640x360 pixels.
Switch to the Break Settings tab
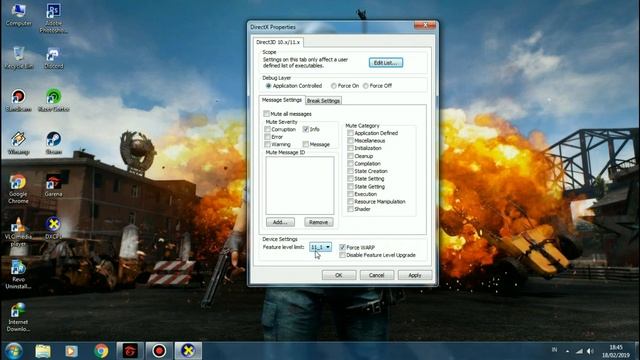(323, 101)
